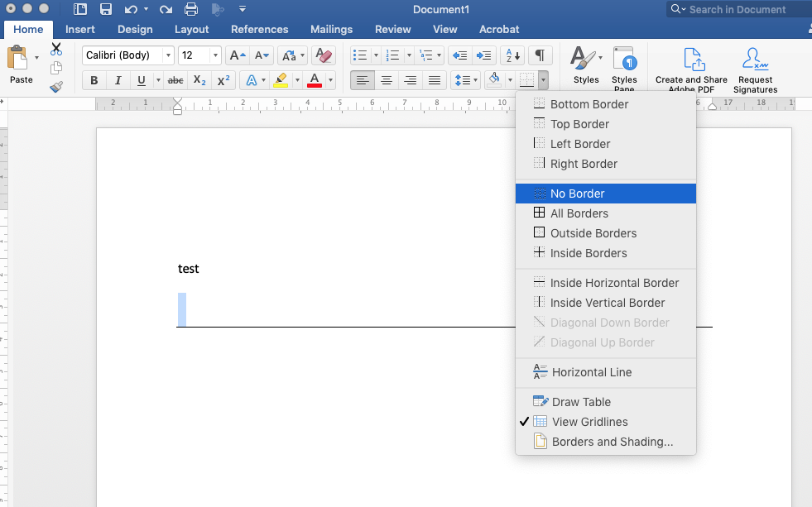Click the Save icon in title bar

(106, 9)
